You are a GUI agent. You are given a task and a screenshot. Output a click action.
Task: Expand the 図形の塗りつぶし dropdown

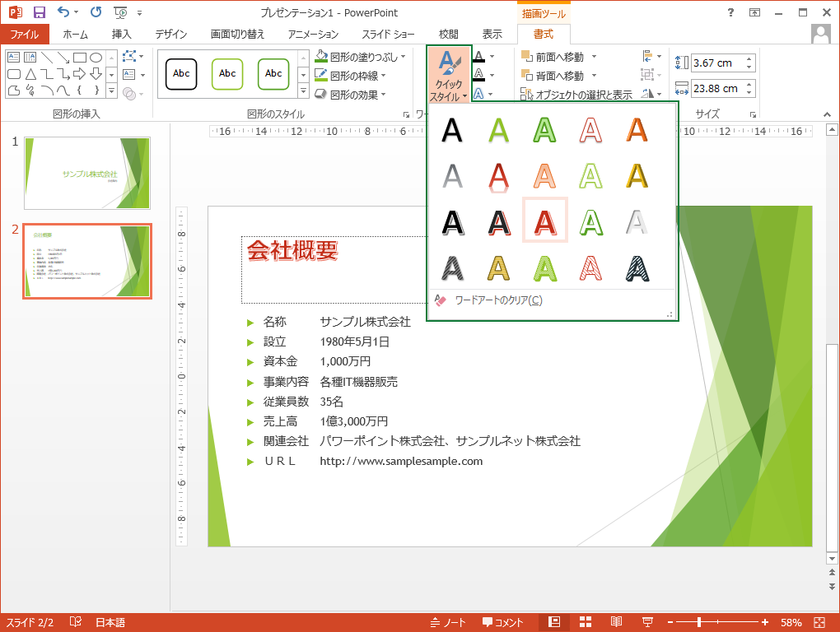[x=404, y=57]
